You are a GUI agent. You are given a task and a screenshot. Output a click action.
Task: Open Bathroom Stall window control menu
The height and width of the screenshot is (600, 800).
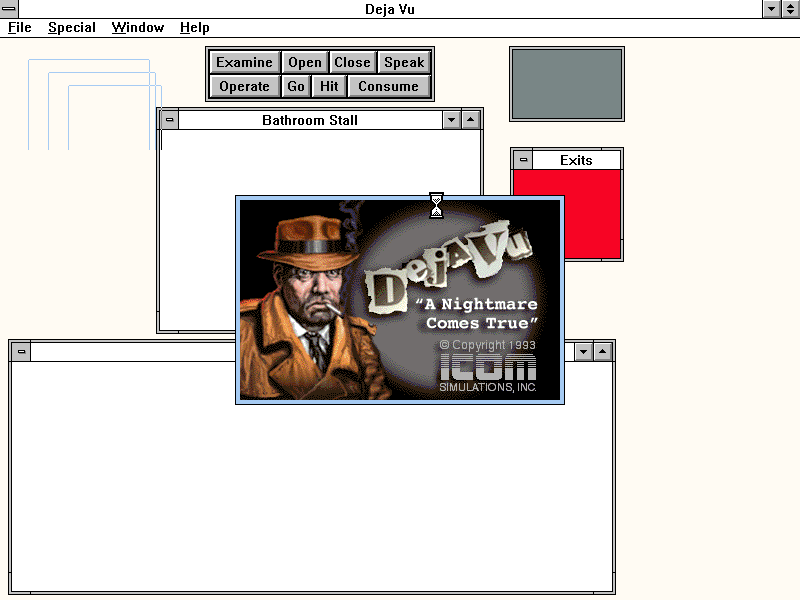pos(169,120)
